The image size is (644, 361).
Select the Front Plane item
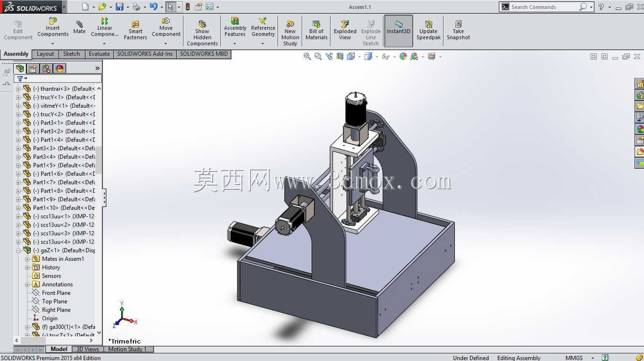[x=51, y=293]
